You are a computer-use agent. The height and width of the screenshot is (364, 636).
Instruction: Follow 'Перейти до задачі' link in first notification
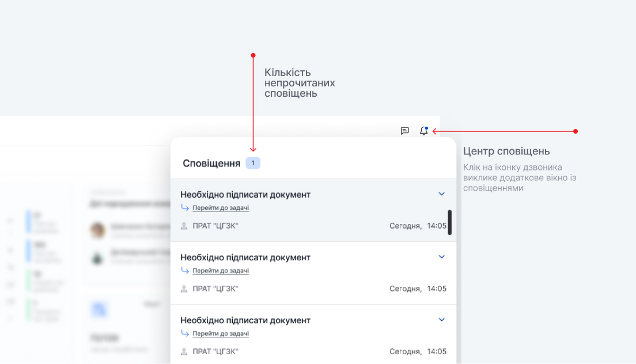[x=221, y=208]
